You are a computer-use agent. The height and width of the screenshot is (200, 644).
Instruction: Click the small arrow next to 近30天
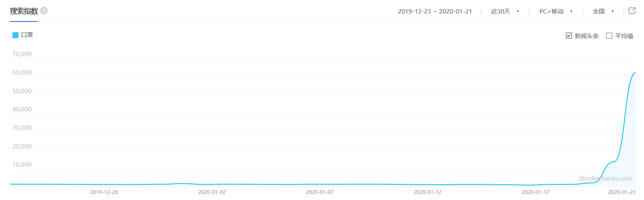(518, 12)
